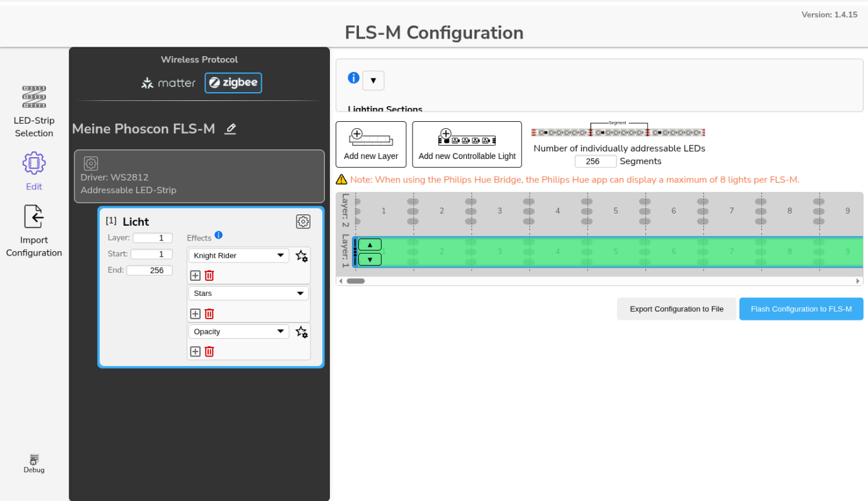Open the Knight Rider effect's star settings icon
868x501 pixels.
(301, 256)
